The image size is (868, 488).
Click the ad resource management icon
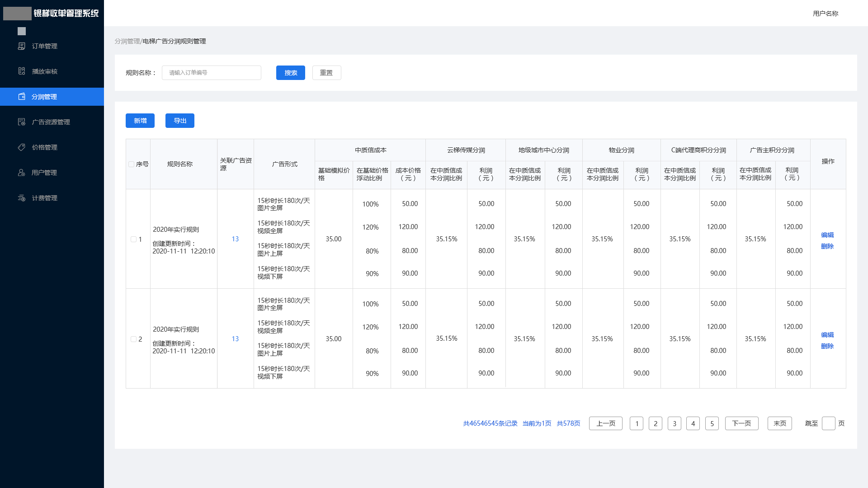coord(21,122)
